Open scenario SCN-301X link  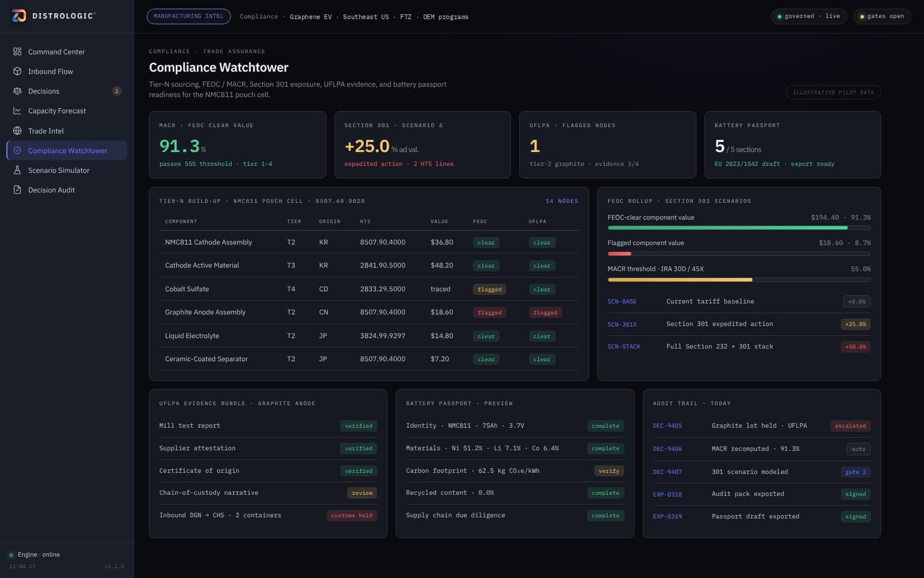(x=622, y=324)
